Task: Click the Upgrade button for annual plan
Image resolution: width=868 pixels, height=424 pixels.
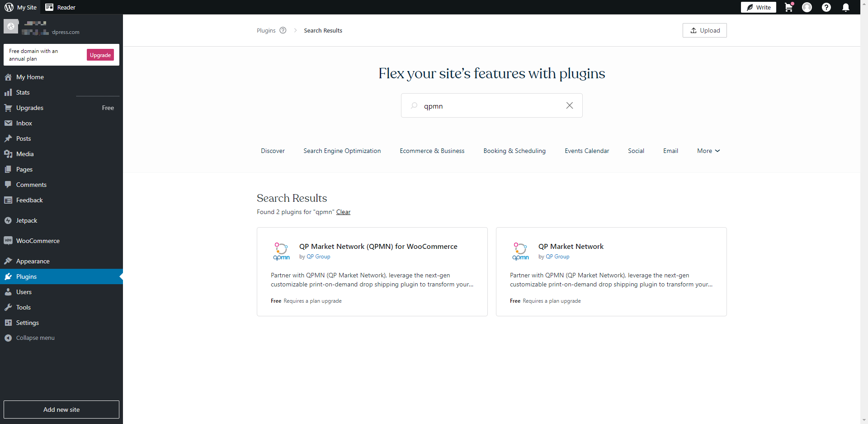Action: point(100,55)
